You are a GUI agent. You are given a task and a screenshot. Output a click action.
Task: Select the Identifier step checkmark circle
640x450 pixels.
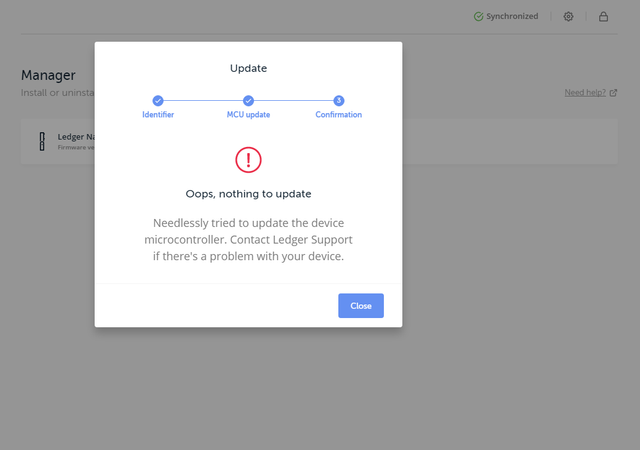click(x=158, y=100)
